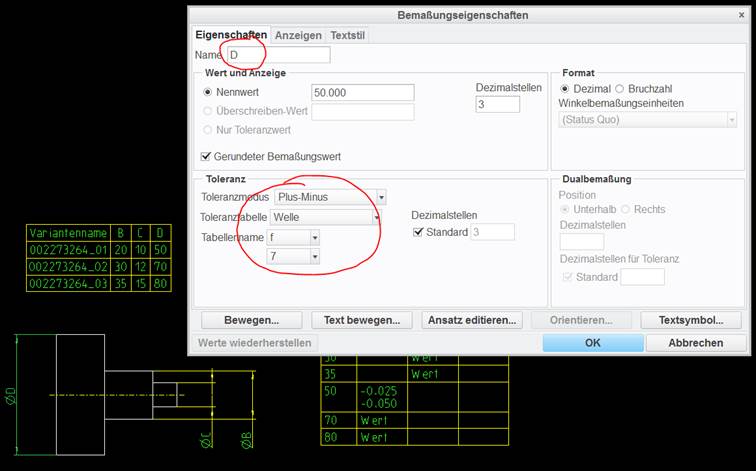
Task: Click the D value 80 in the variant table
Action: click(160, 283)
